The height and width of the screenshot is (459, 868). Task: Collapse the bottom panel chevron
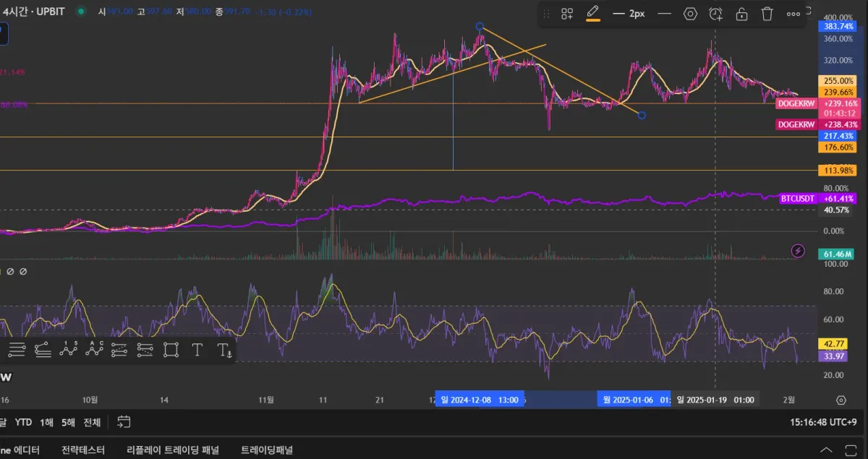pyautogui.click(x=825, y=450)
